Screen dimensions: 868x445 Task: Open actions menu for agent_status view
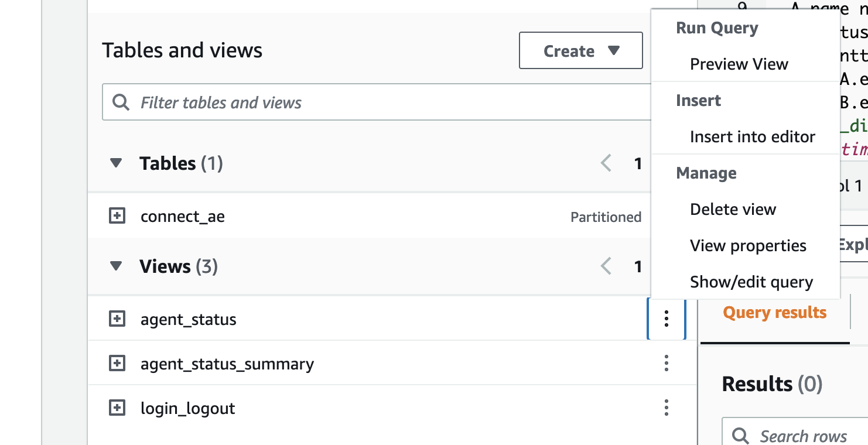[666, 319]
